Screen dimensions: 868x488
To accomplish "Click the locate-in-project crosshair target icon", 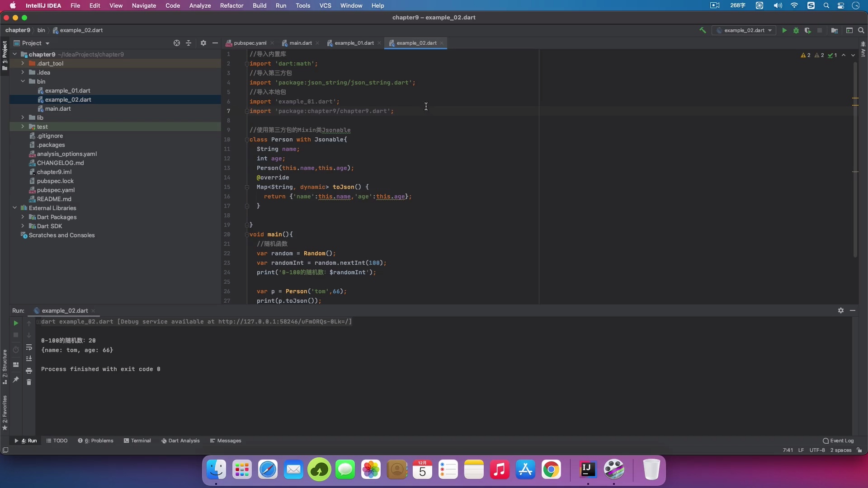I will coord(177,43).
